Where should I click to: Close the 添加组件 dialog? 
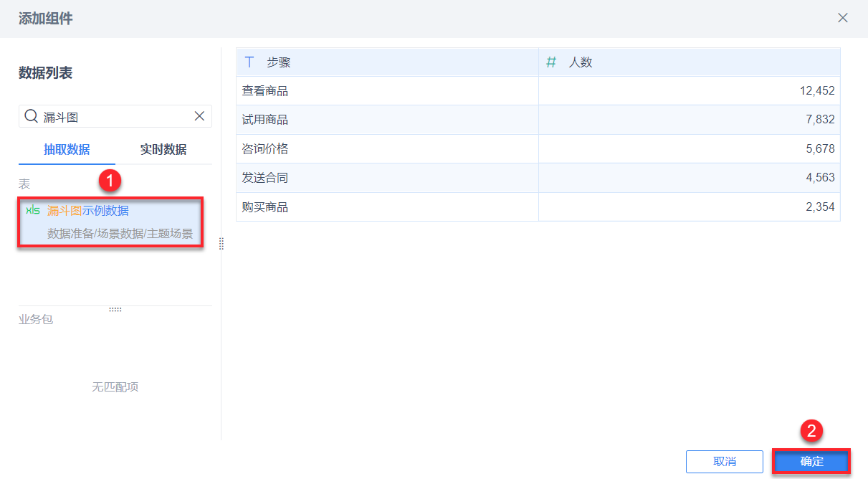[843, 18]
